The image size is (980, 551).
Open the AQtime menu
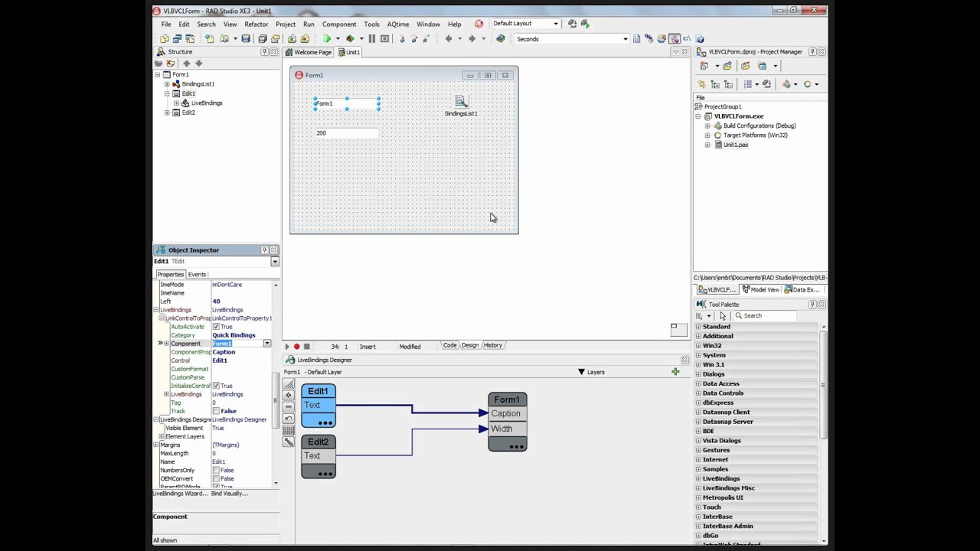click(398, 24)
